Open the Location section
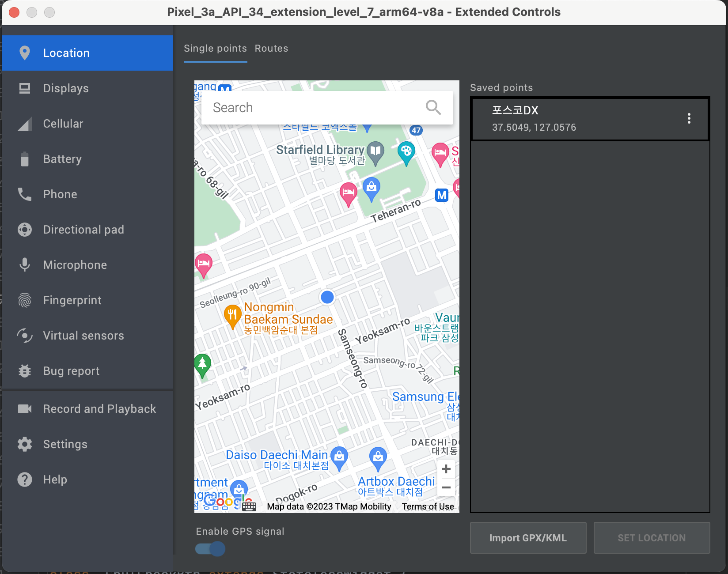 pyautogui.click(x=87, y=53)
